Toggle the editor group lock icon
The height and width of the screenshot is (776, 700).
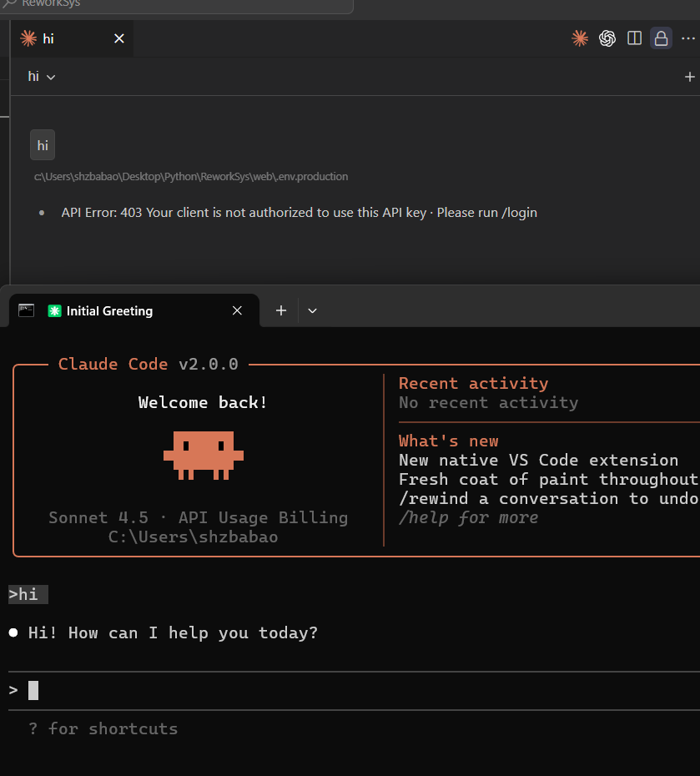(661, 38)
